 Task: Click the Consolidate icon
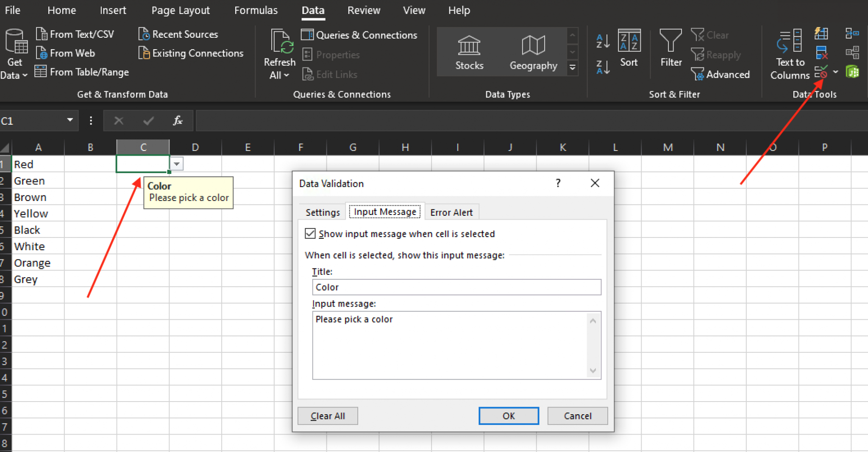click(852, 33)
